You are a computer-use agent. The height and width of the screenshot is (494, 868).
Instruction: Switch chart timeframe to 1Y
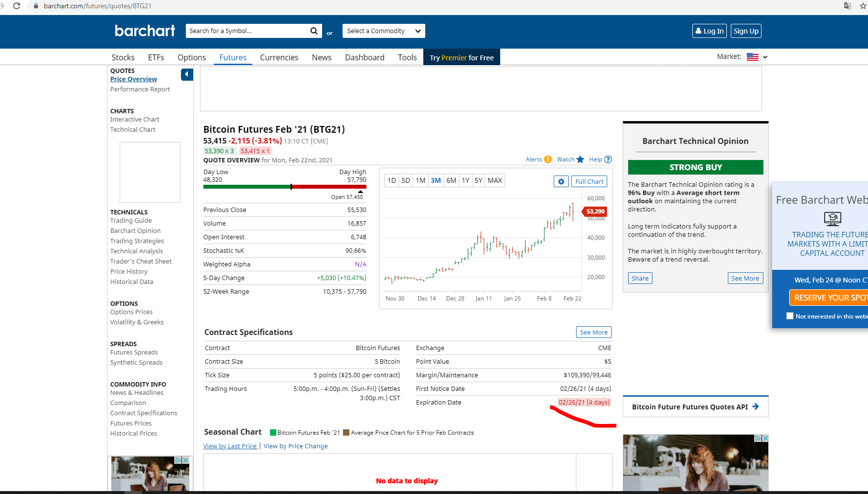click(x=465, y=180)
